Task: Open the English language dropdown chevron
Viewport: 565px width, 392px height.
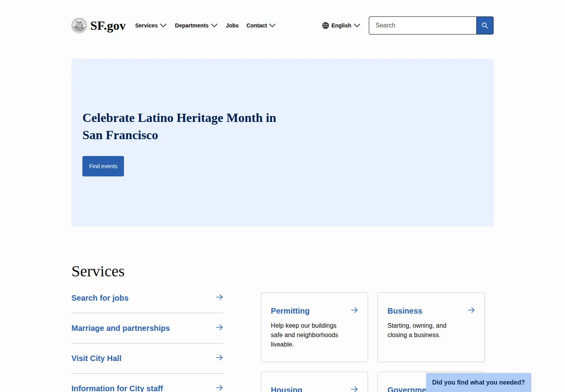Action: (x=357, y=25)
